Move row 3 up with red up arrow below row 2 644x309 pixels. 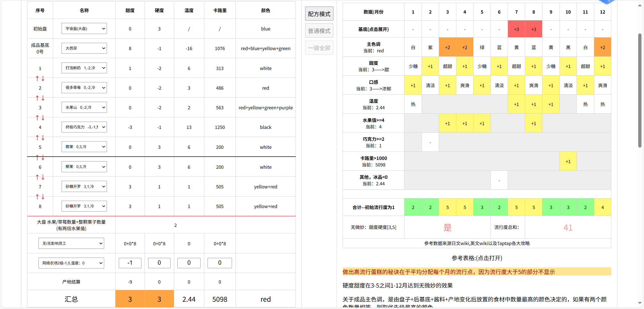pos(37,98)
